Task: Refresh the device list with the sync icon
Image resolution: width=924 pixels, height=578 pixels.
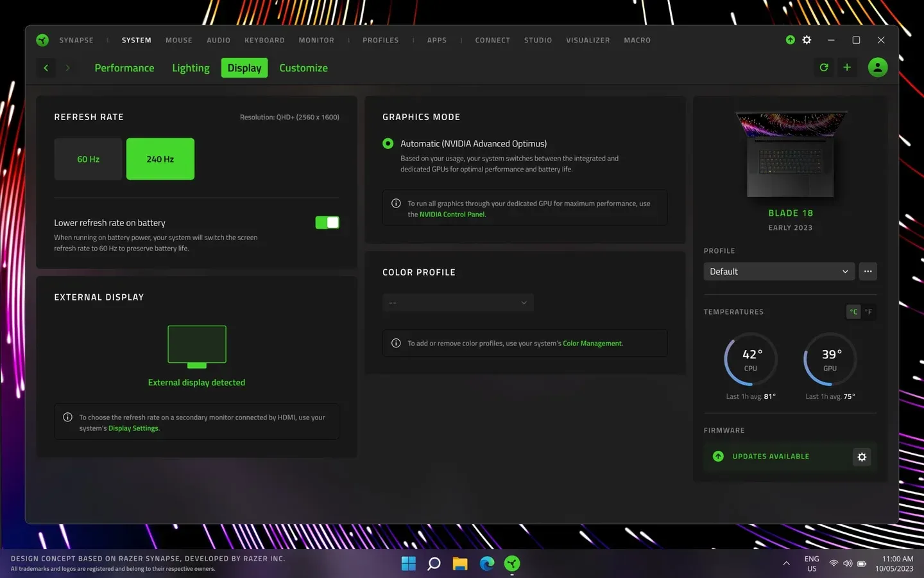Action: (823, 67)
